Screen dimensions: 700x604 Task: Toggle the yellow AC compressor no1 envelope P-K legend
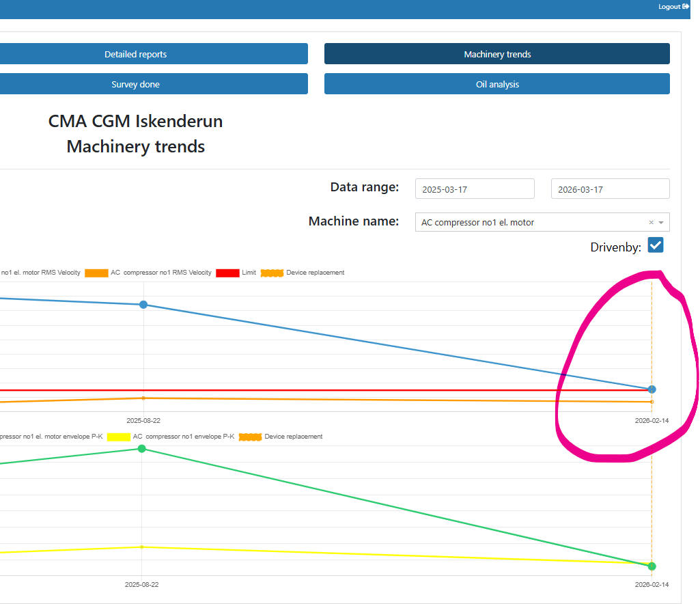tap(119, 437)
